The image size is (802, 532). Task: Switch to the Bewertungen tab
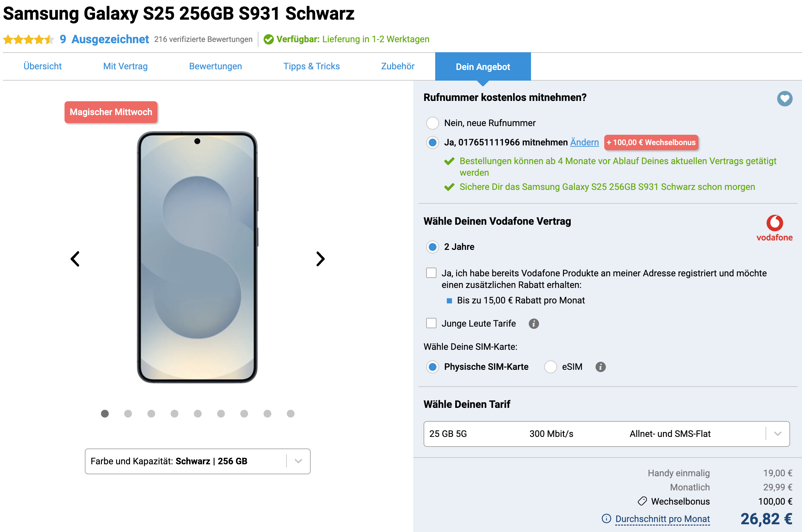tap(215, 66)
